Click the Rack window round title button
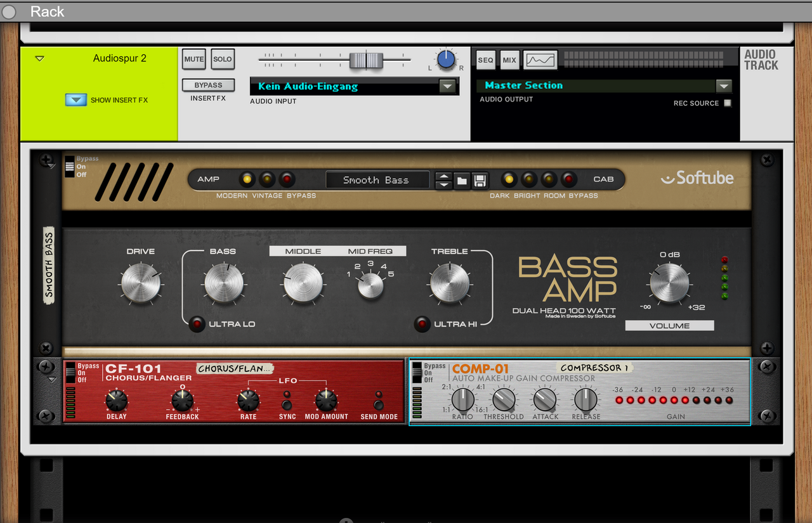Screen dimensions: 812x523 pos(9,11)
